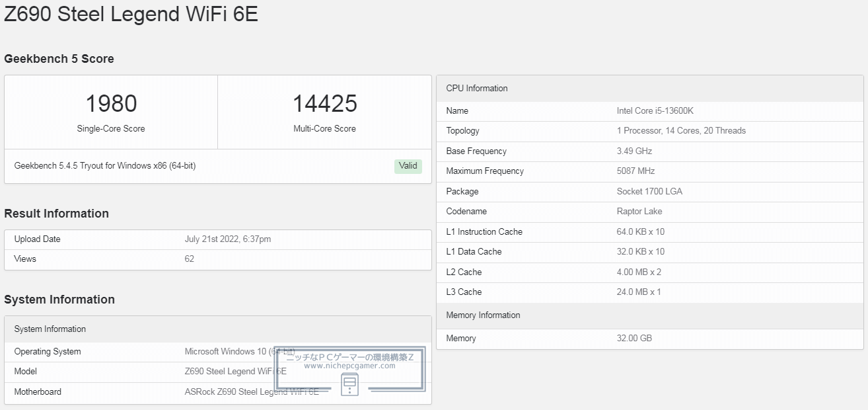Click the Motherboard label

tap(38, 392)
